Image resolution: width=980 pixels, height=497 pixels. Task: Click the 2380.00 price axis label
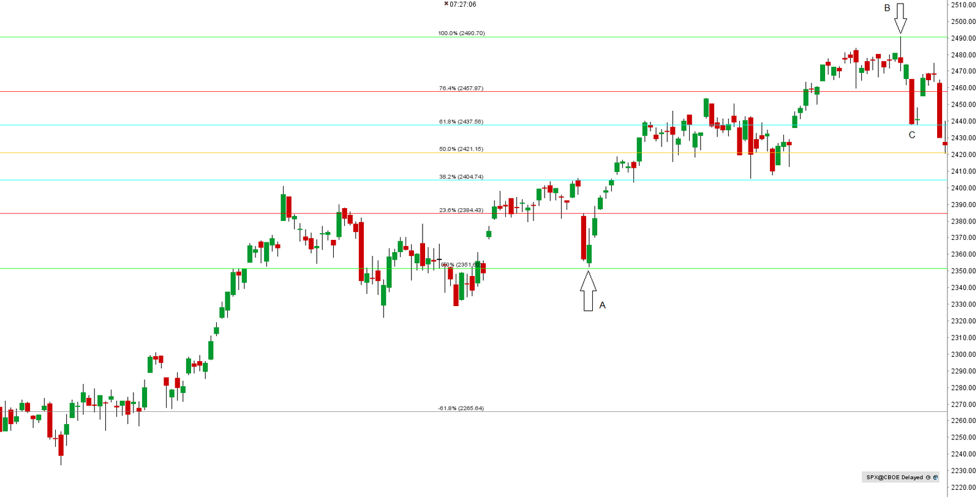tap(963, 222)
